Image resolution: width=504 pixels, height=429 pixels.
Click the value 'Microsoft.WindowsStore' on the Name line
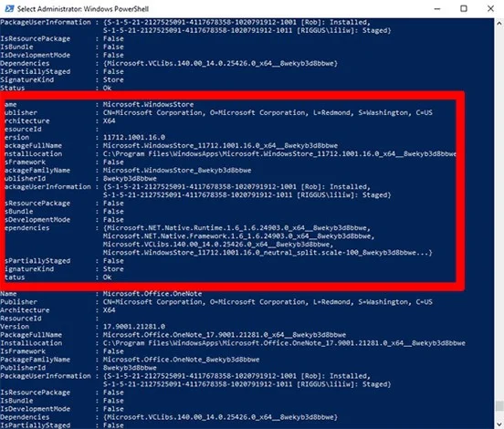[x=148, y=104]
